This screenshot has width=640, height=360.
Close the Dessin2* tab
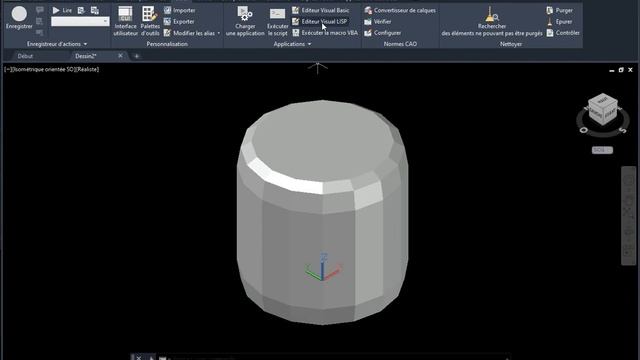coord(120,56)
